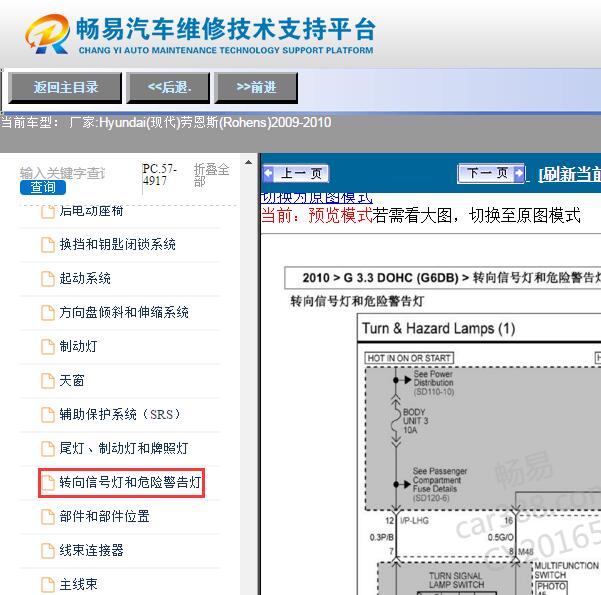Open 尾灯、制动灯和牌照灯 item
Image resolution: width=601 pixels, height=595 pixels.
click(x=124, y=449)
